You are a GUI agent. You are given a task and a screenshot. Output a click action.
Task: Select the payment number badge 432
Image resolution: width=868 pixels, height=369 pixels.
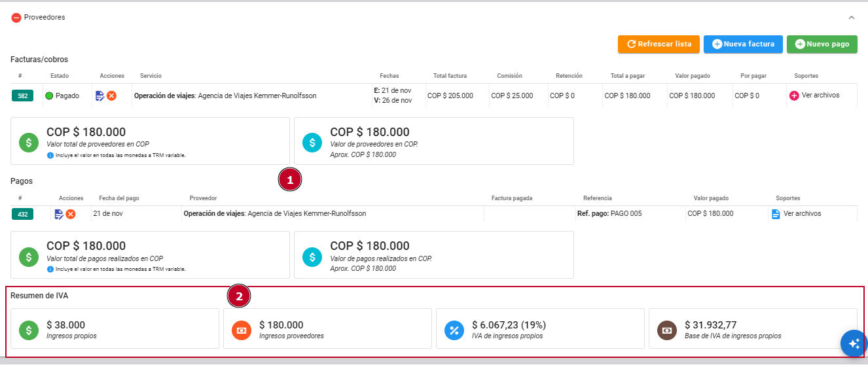(23, 214)
